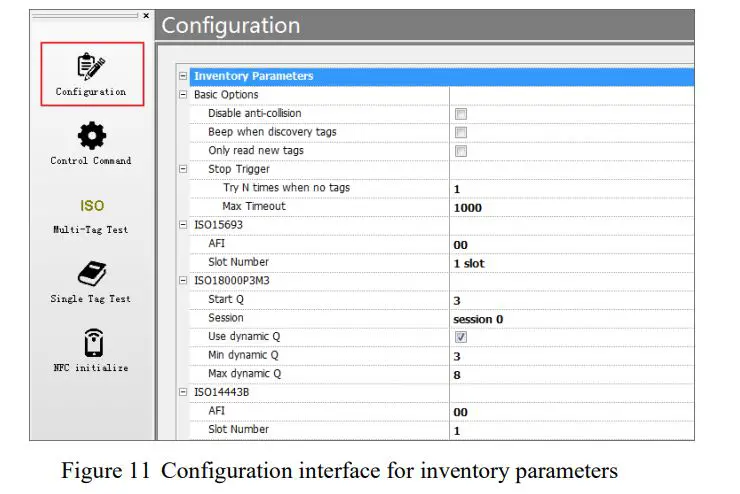Uncheck the Use dynamic Q checkbox

[x=461, y=337]
